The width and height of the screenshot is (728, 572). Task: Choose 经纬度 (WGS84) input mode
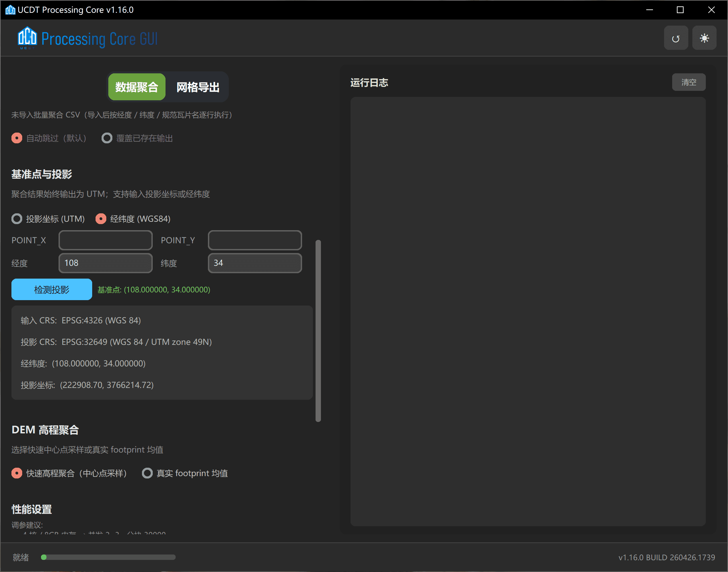pos(133,219)
